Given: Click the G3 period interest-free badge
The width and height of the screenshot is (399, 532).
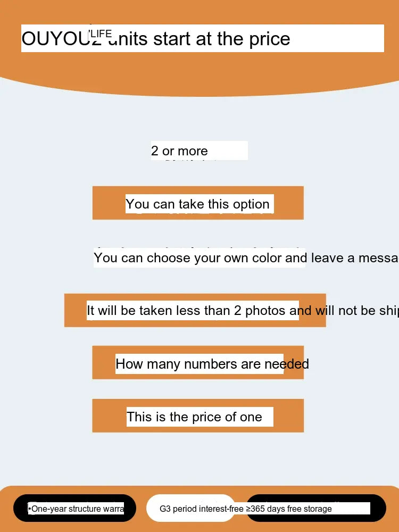Looking at the screenshot, I should coord(202,509).
